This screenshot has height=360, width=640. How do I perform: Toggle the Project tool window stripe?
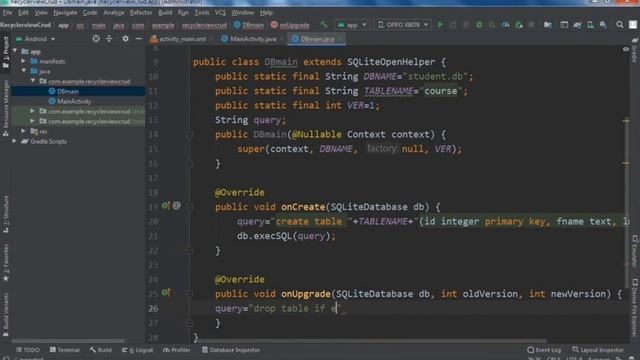[x=6, y=53]
